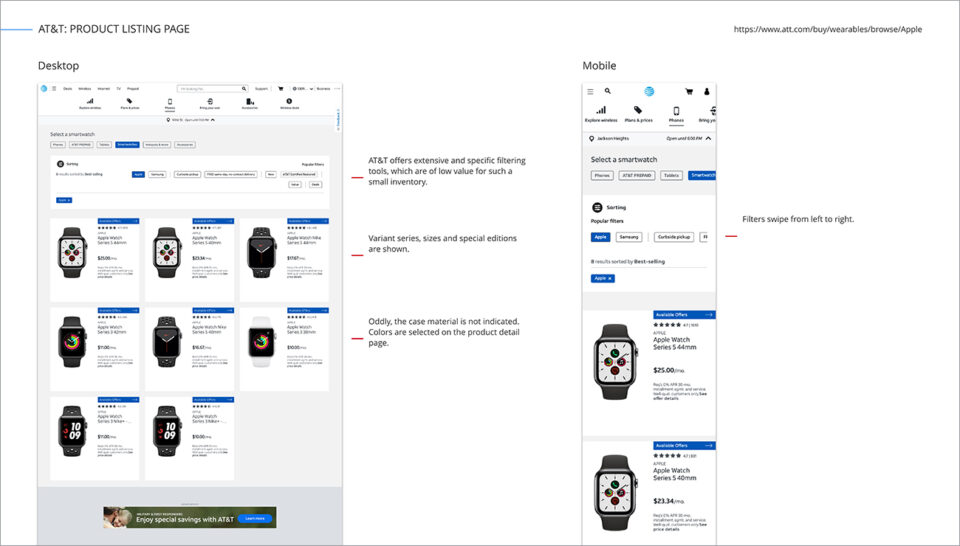Click the store location pin on desktop
The height and width of the screenshot is (546, 960).
coord(168,120)
